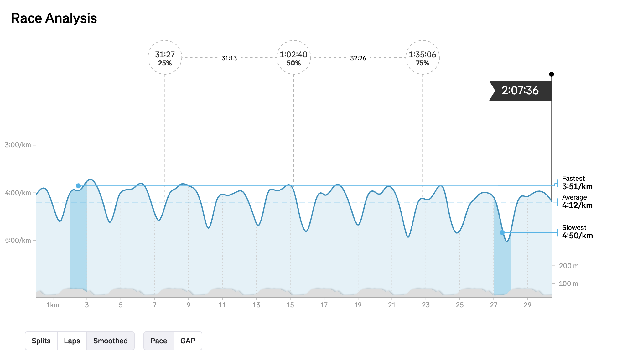Click the black finish point dot
The image size is (617, 364).
tap(552, 74)
